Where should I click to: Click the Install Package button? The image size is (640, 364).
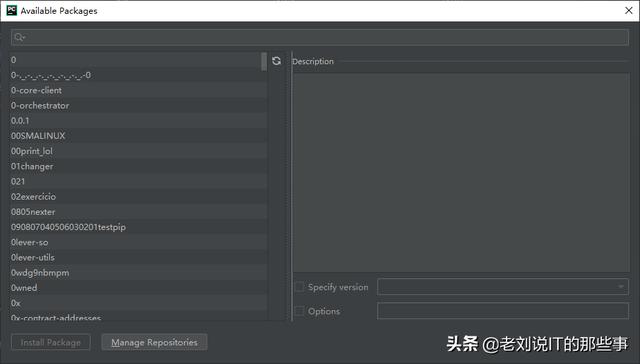51,342
